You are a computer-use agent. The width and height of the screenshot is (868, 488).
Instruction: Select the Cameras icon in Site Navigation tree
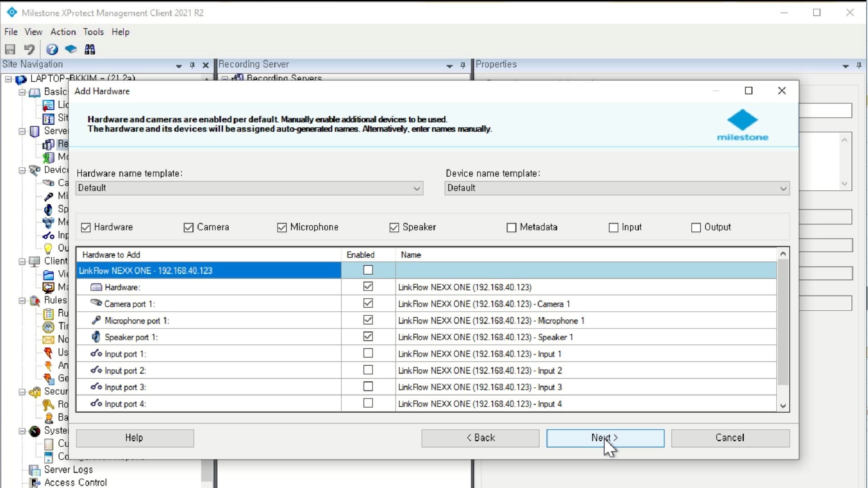pyautogui.click(x=48, y=183)
